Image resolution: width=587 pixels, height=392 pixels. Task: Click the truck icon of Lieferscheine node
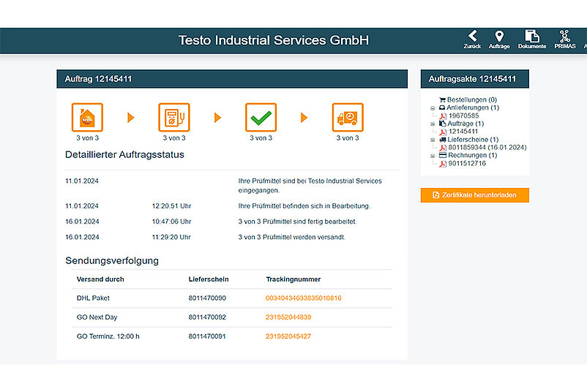click(x=443, y=140)
